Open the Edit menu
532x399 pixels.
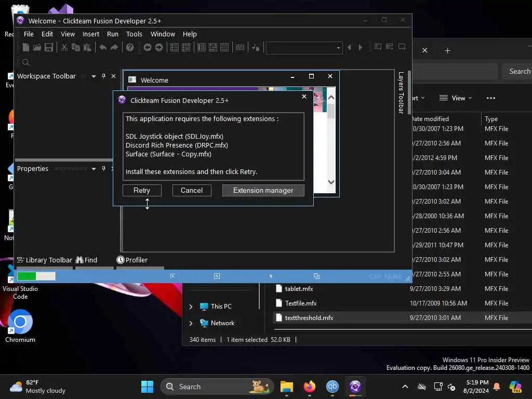point(47,34)
